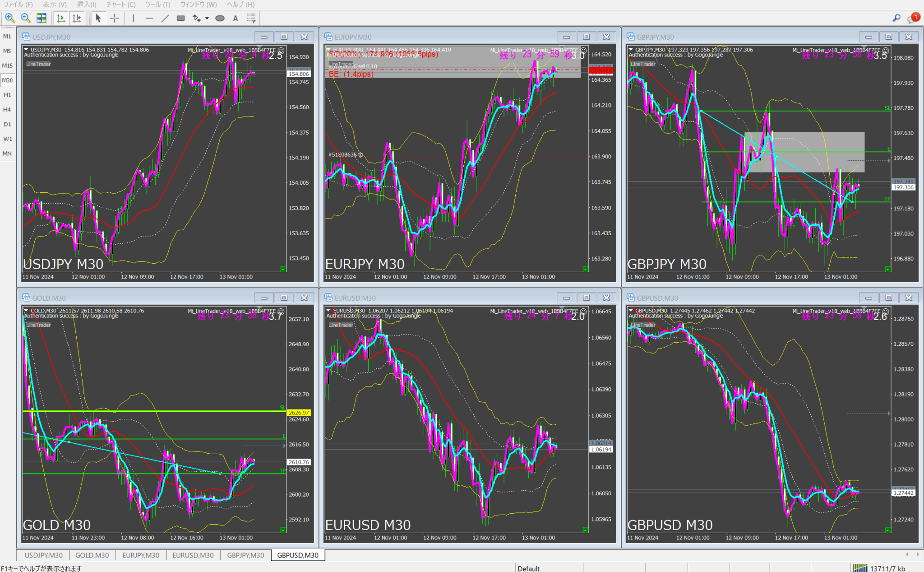Select the rectangle shape tool

coord(180,18)
